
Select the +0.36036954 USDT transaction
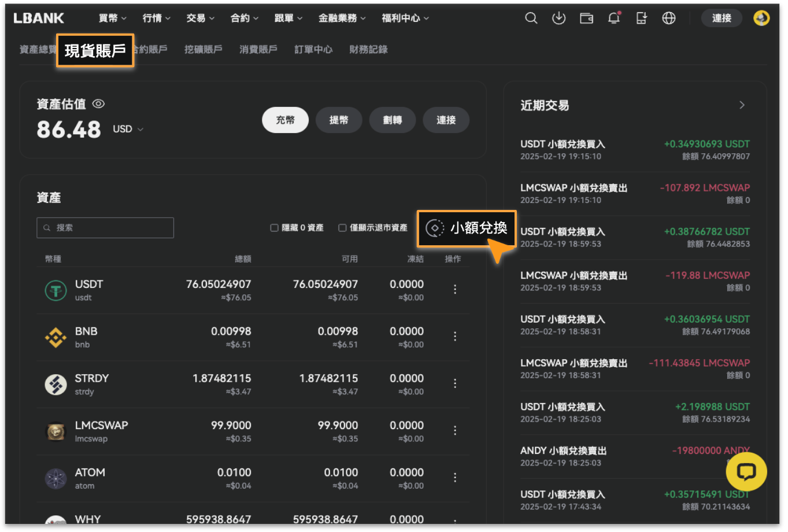[x=635, y=325]
